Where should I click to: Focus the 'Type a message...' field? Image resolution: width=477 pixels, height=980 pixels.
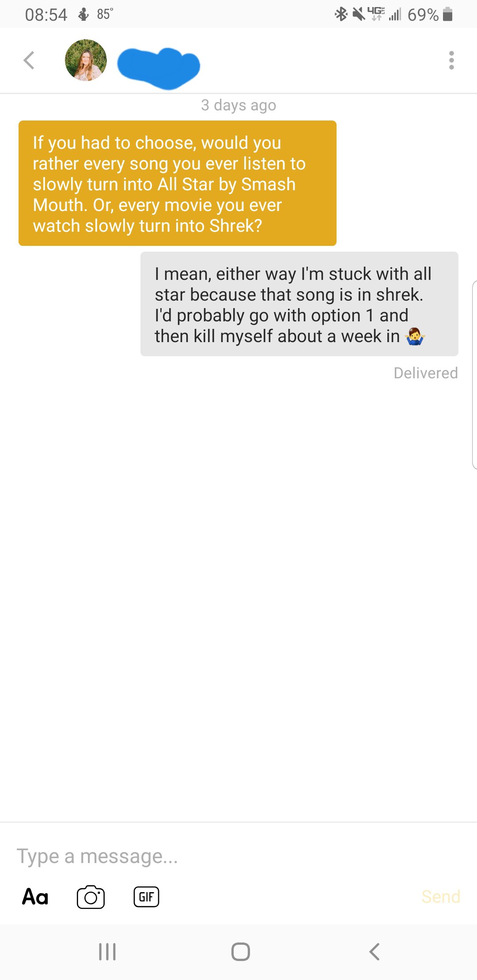(177, 856)
